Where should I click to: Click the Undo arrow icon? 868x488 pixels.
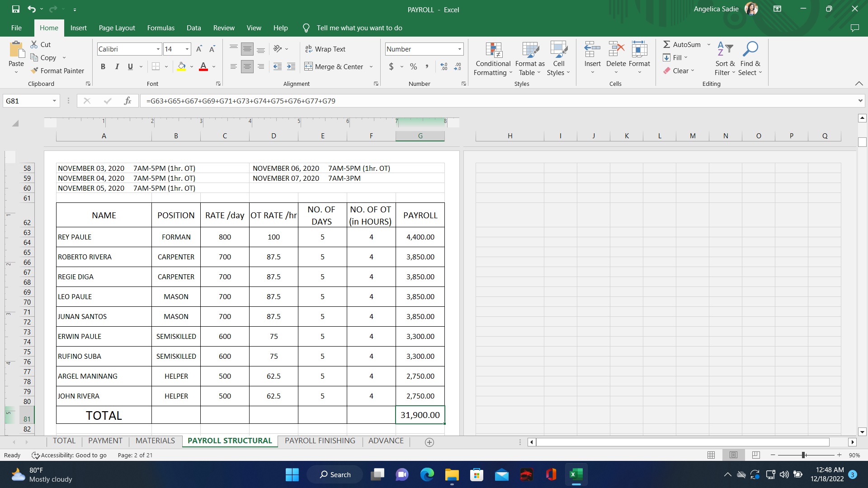click(x=31, y=9)
